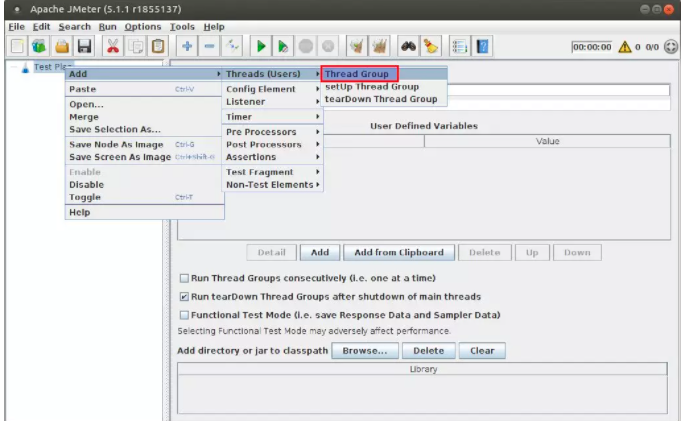Expand the Pre Processors submenu

coord(272,132)
